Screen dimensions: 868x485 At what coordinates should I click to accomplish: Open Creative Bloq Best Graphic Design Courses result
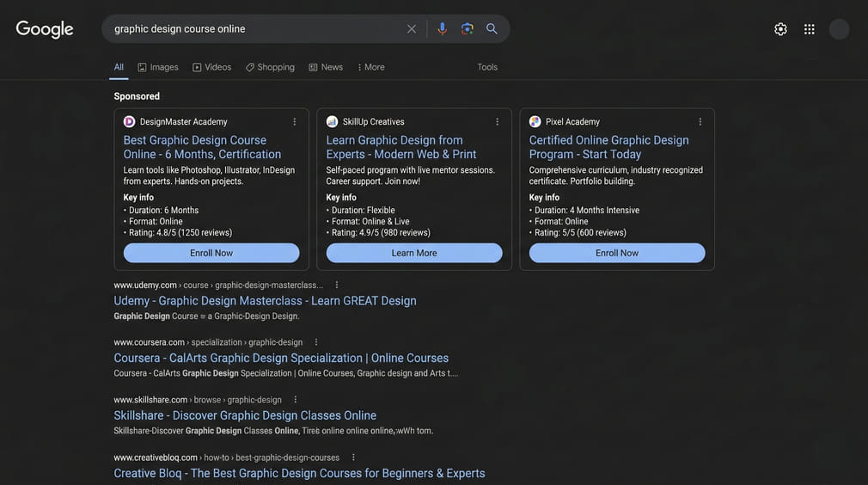[x=299, y=473]
